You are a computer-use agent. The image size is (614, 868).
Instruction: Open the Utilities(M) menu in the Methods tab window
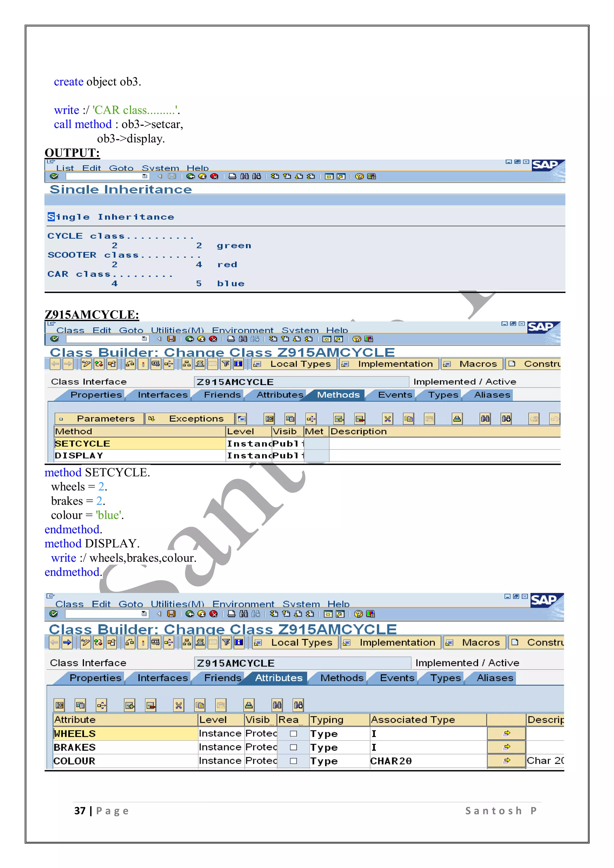177,330
